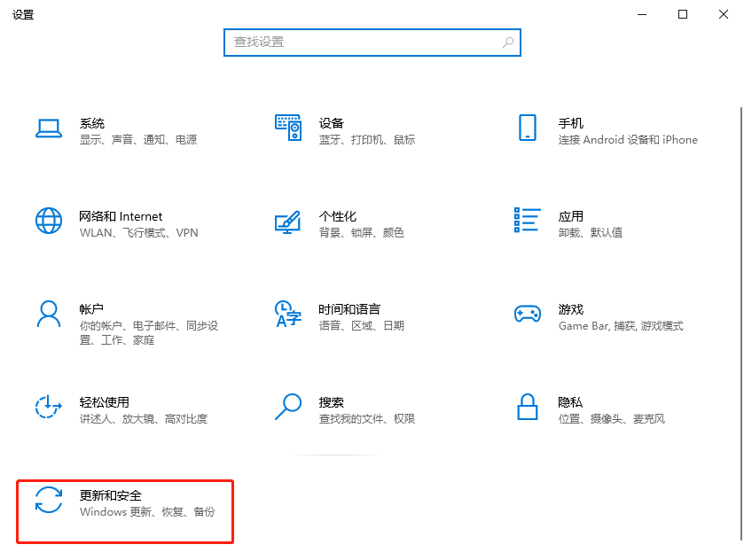Open 个性化 via the paintbrush icon
Viewport: 744px width, 560px height.
[288, 222]
